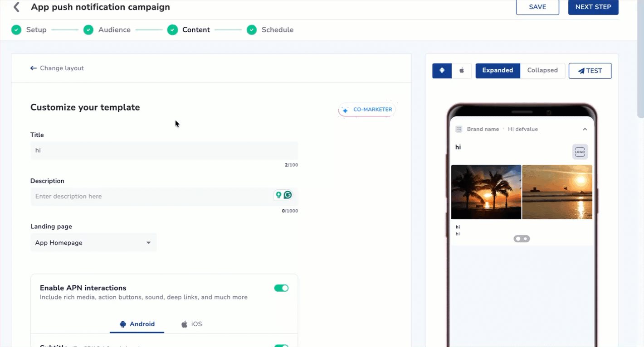
Task: Select the Android preview icon button
Action: tap(442, 71)
